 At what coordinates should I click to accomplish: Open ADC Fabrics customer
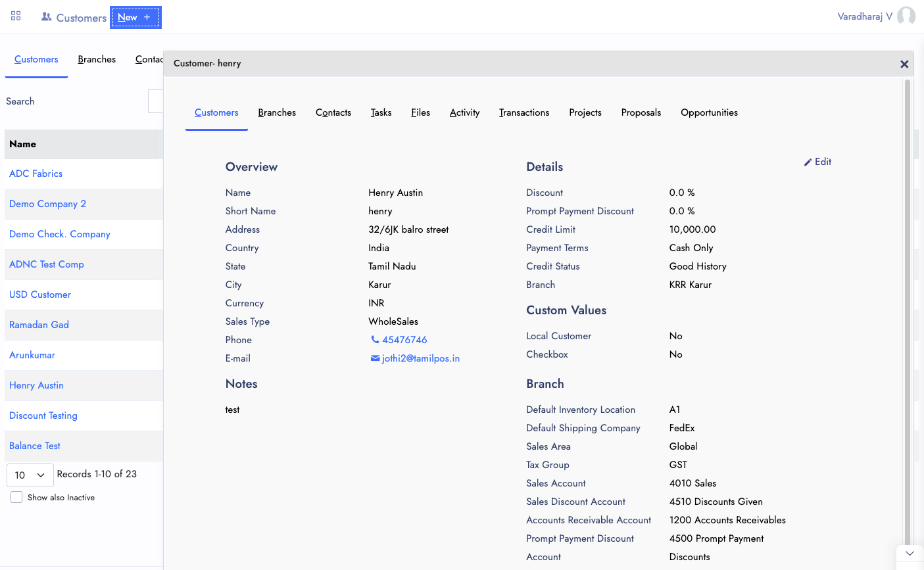point(36,174)
